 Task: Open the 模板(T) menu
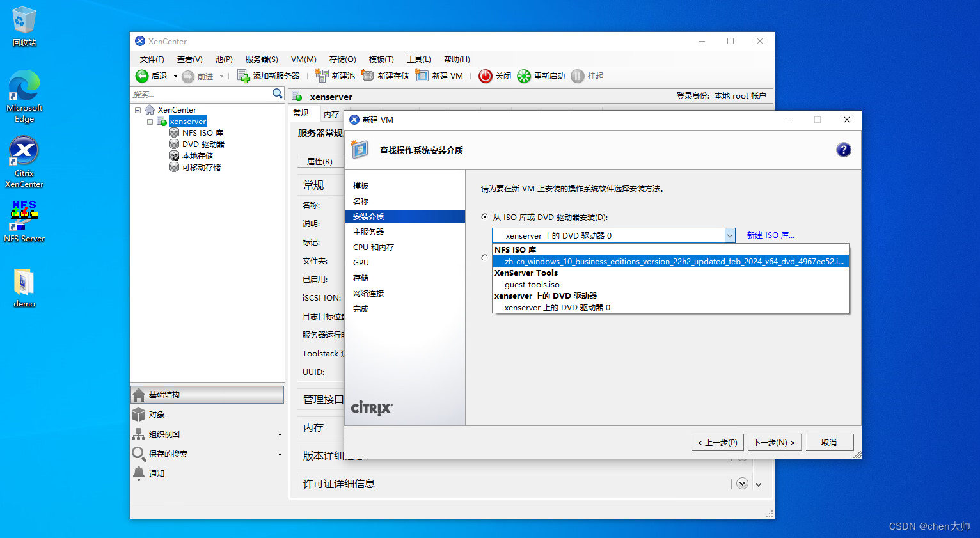click(381, 59)
